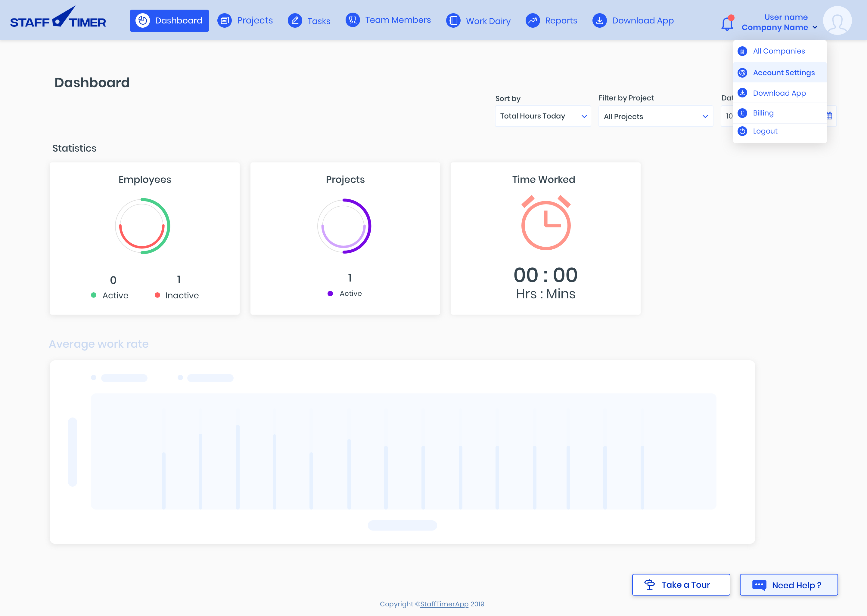Open the date picker calendar icon
The height and width of the screenshot is (616, 867).
click(x=829, y=116)
